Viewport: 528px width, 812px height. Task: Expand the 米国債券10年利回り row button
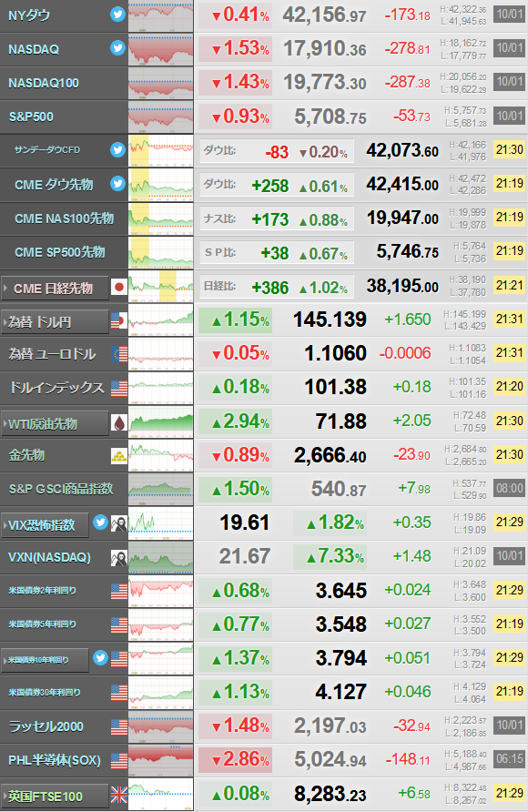click(45, 660)
